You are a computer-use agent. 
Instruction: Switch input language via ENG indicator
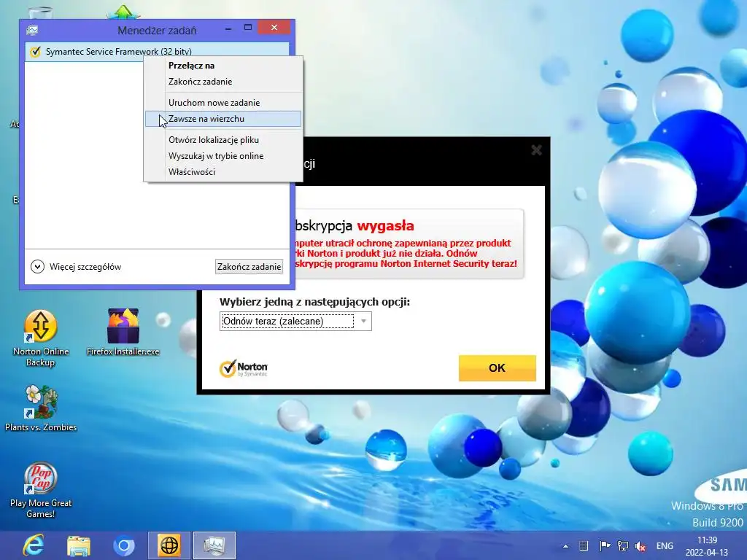pos(665,545)
